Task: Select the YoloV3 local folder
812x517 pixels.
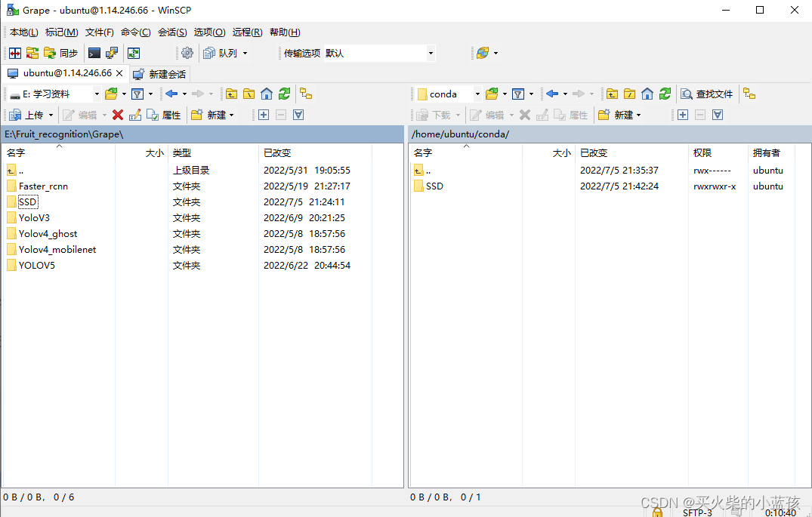Action: click(34, 218)
